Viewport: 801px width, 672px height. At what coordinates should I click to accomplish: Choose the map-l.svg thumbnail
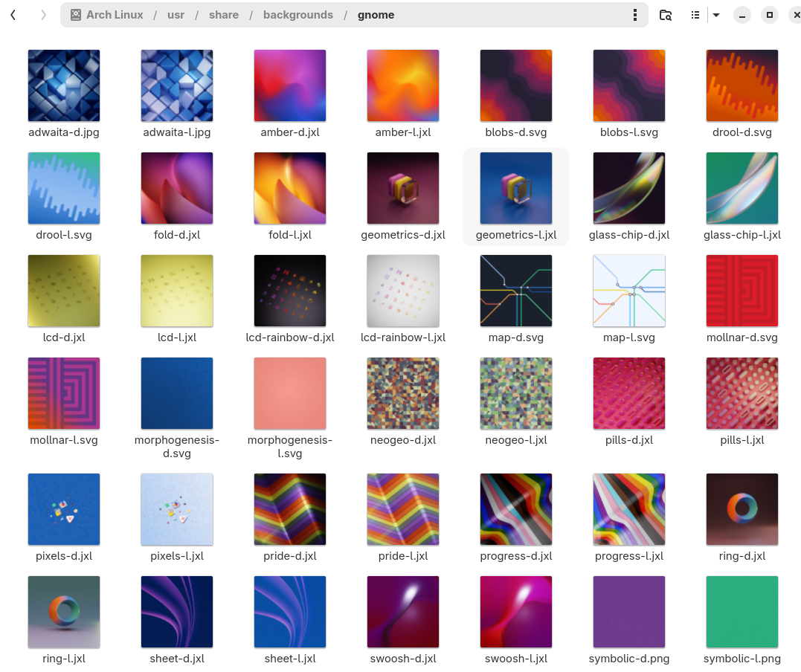pyautogui.click(x=629, y=291)
